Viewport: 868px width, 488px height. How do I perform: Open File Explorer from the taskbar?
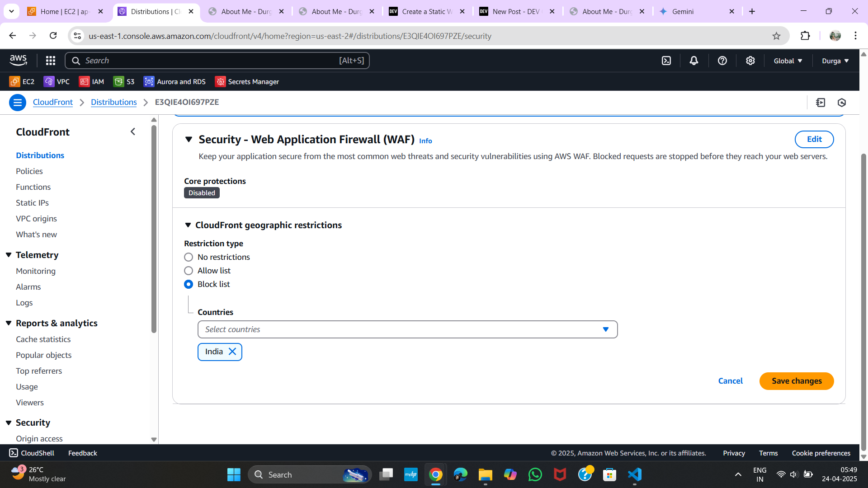[x=486, y=474]
